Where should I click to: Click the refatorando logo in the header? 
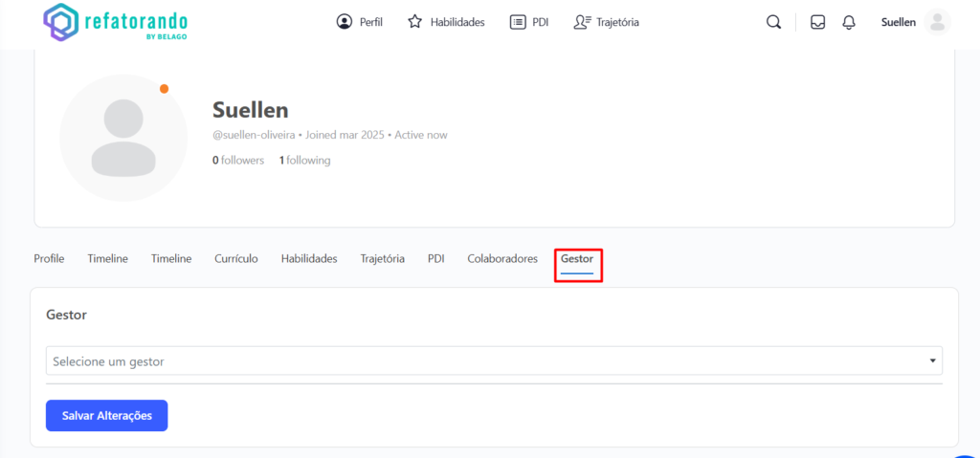(x=116, y=22)
